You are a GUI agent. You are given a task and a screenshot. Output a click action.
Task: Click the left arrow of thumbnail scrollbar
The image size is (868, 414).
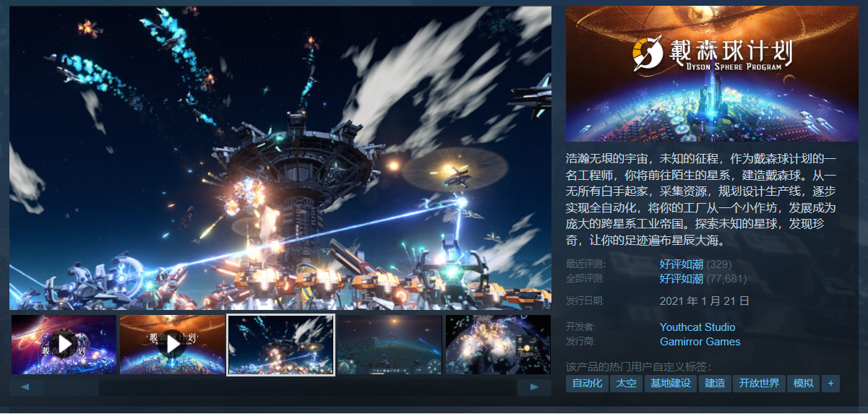(27, 387)
